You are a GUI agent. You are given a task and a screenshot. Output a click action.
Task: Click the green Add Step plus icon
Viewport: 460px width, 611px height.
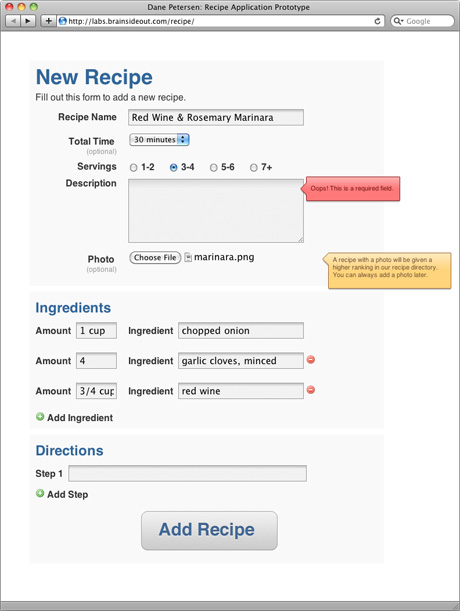[x=40, y=493]
